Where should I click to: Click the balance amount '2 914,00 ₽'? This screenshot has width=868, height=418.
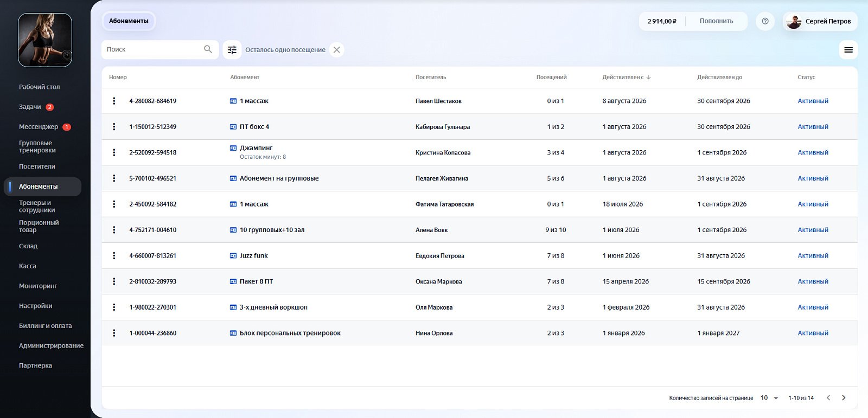coord(662,21)
